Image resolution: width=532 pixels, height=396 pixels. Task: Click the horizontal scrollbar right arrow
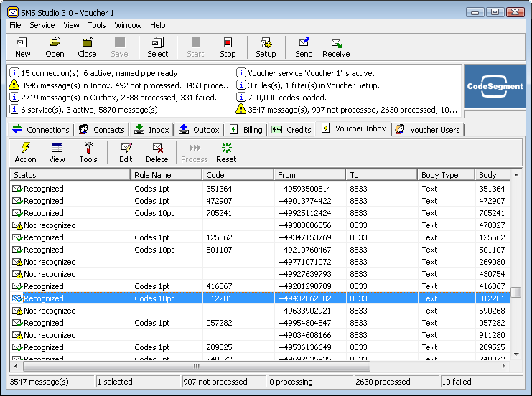504,366
